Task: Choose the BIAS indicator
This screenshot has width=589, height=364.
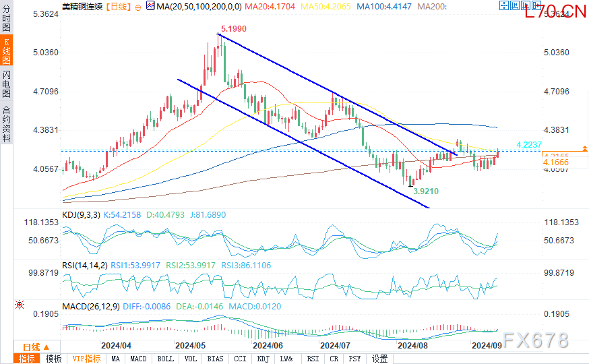Action: [215, 359]
